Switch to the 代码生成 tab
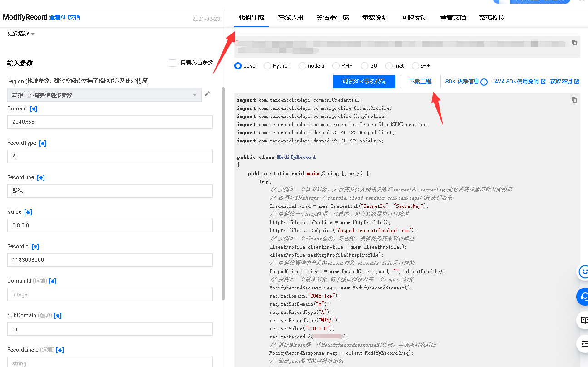588x367 pixels. (252, 17)
